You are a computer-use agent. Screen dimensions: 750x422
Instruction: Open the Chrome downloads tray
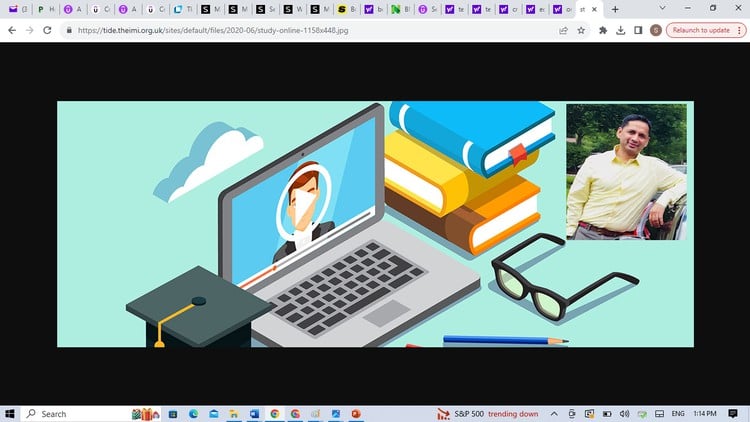click(621, 30)
